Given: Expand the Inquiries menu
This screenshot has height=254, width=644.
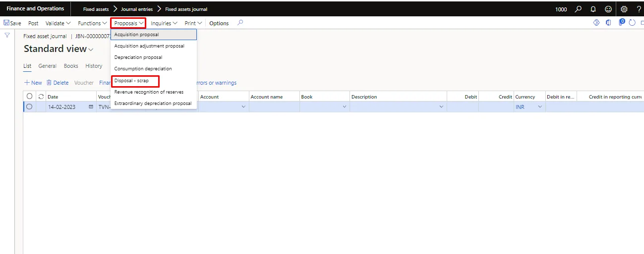Looking at the screenshot, I should [164, 23].
